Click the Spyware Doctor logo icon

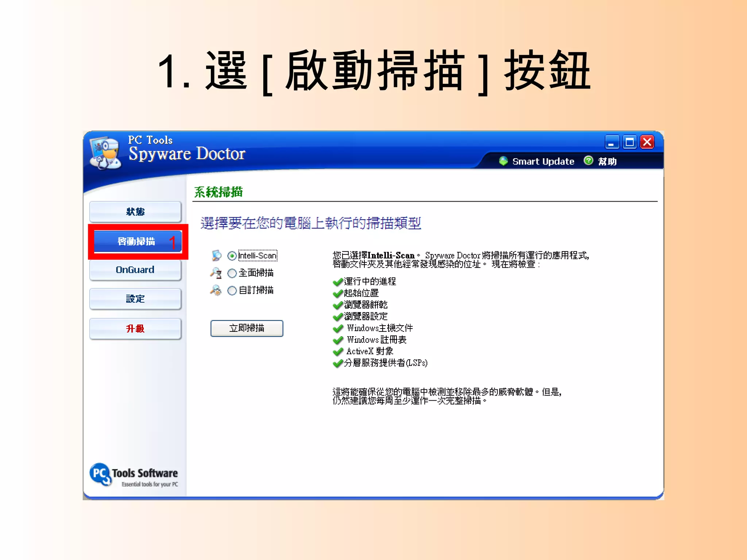point(105,153)
